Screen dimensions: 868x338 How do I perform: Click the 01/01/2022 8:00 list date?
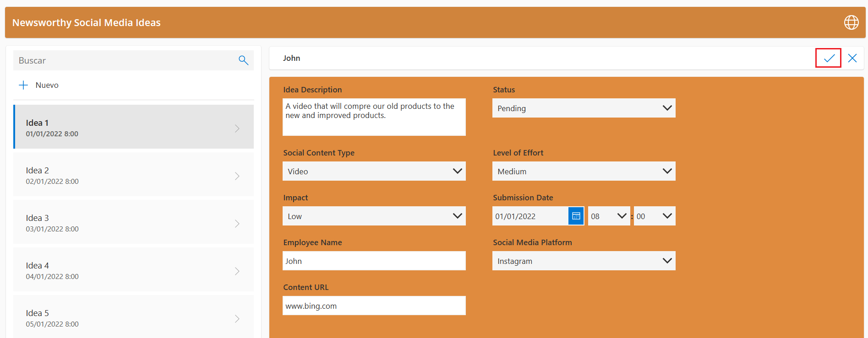[52, 134]
